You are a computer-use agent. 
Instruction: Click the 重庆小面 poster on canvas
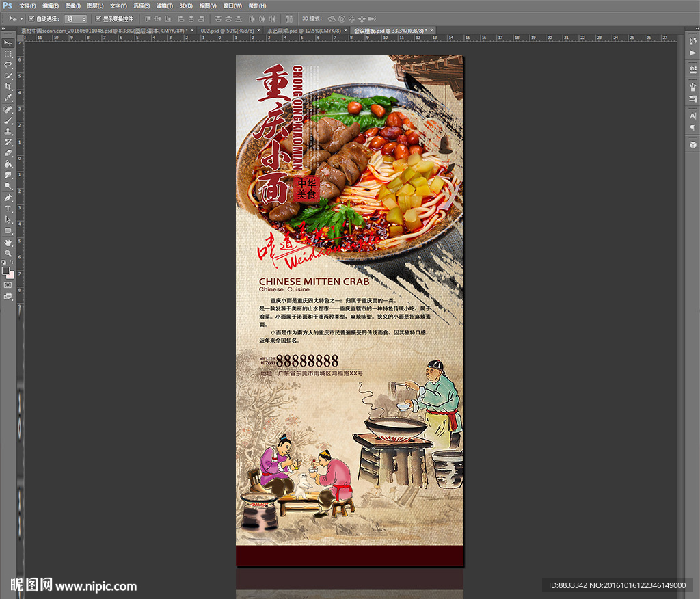[349, 311]
